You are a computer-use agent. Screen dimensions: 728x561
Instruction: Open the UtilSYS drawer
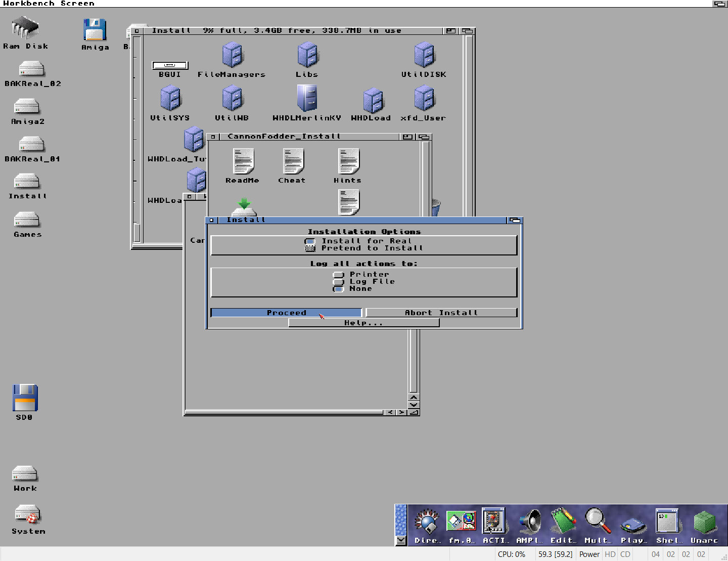(170, 98)
